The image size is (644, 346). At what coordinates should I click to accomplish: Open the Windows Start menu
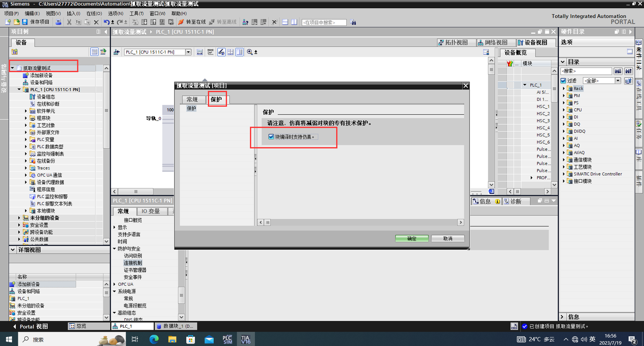point(9,339)
